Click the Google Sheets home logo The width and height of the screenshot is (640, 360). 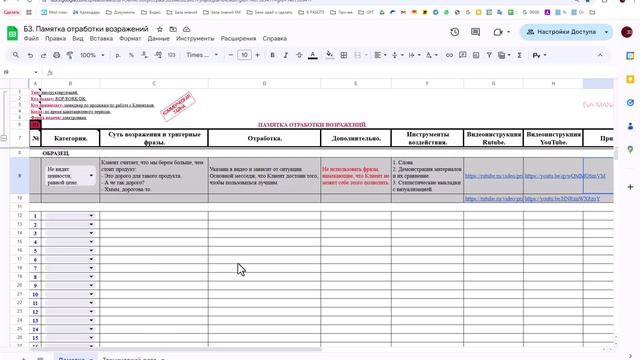[12, 33]
